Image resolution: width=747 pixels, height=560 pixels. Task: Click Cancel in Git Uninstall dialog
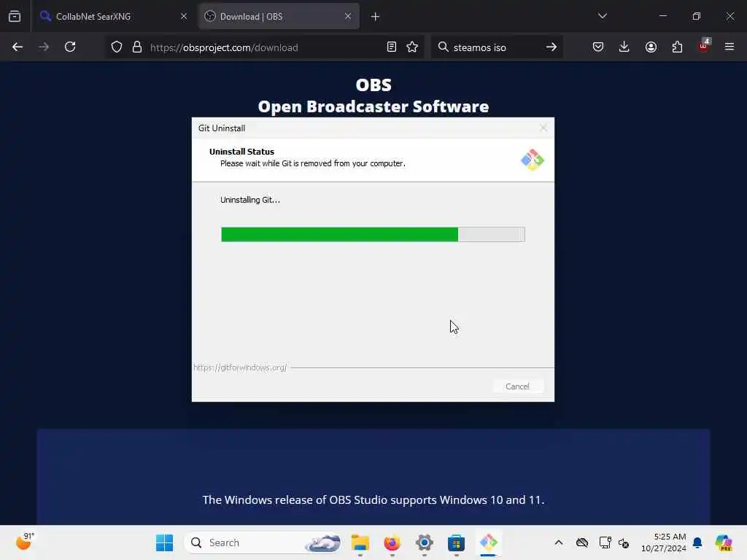(517, 386)
